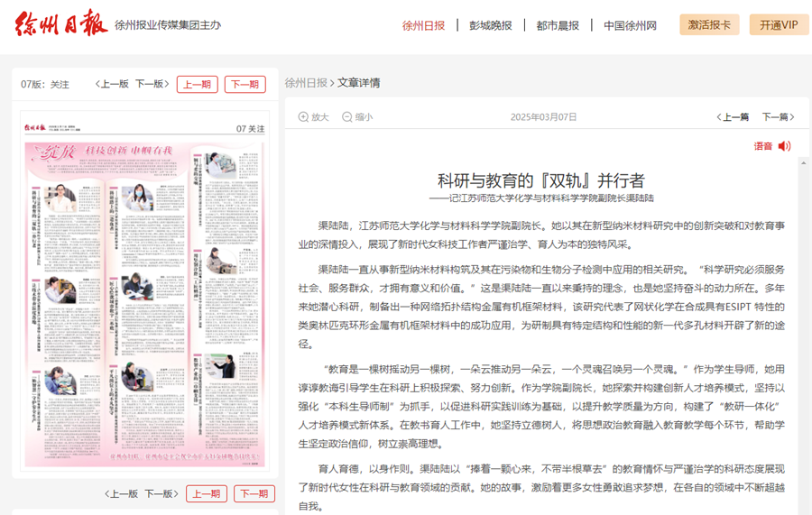Click the newspaper page 07 thumbnail
This screenshot has height=515, width=812.
[x=144, y=293]
